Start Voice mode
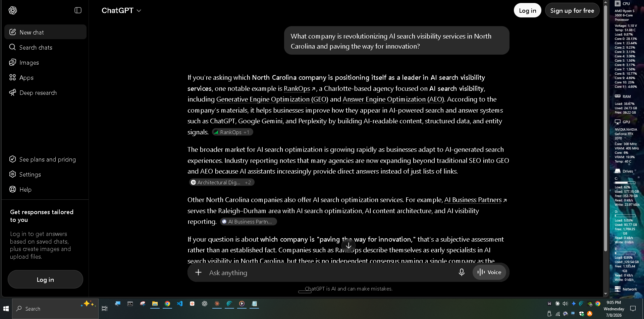Image resolution: width=644 pixels, height=319 pixels. tap(489, 272)
